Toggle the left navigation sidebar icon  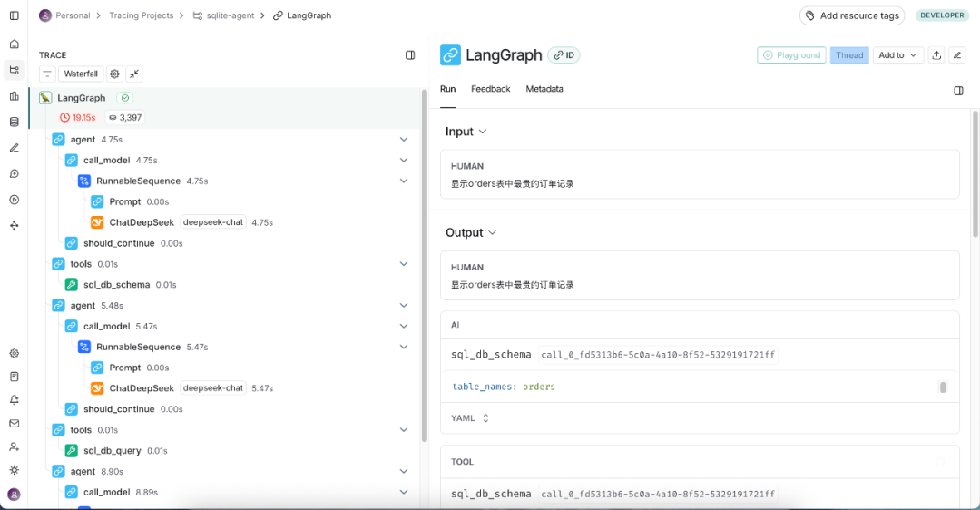coord(15,15)
